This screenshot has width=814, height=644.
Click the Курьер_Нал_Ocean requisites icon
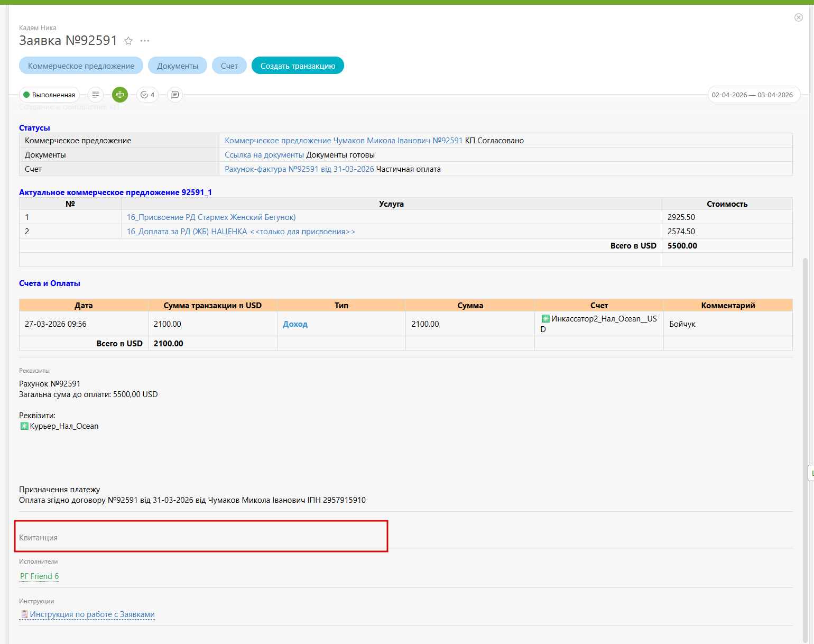coord(24,426)
